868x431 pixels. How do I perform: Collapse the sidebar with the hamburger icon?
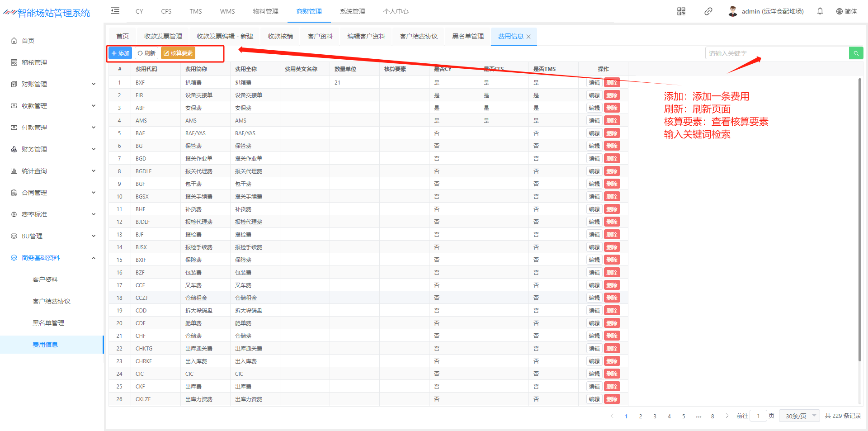(x=115, y=11)
